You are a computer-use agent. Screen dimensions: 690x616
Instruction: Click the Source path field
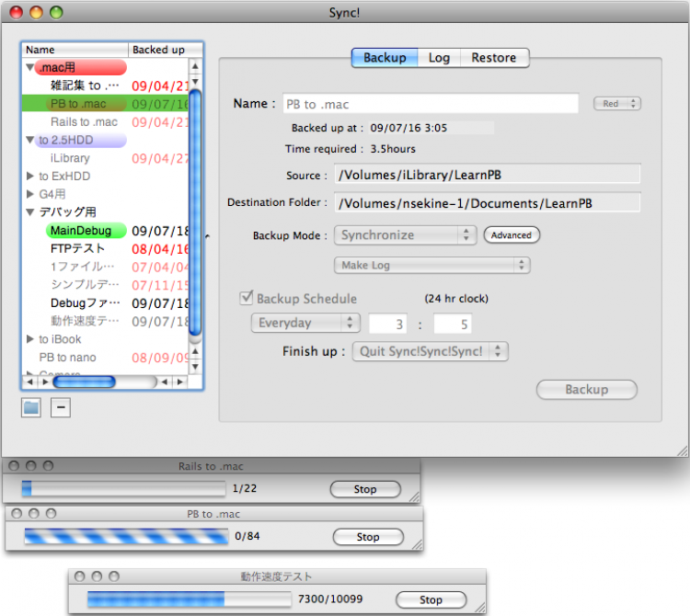[x=487, y=175]
